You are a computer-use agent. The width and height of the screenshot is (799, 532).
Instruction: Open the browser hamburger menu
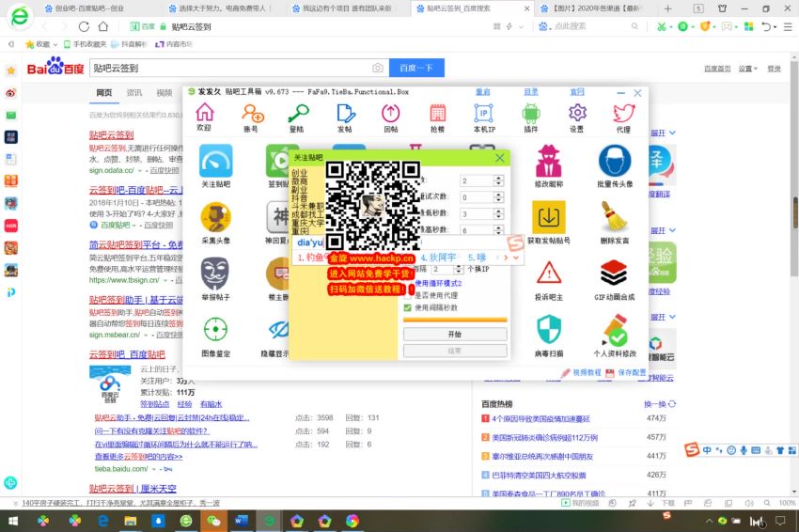[788, 26]
